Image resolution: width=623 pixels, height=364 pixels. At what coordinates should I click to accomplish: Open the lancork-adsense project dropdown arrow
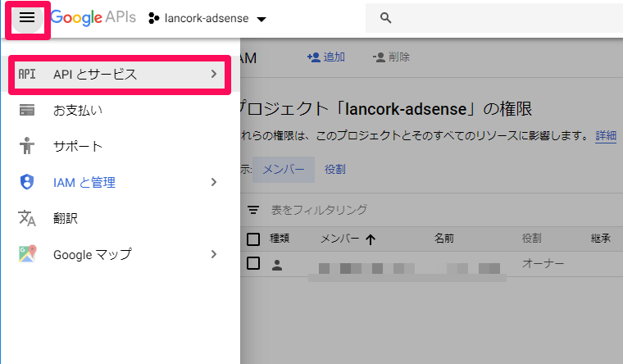click(261, 19)
